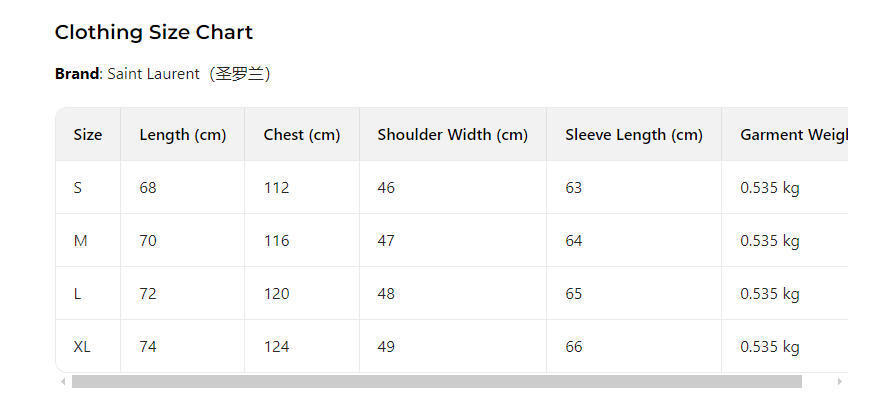869x403 pixels.
Task: Select the size S row label
Action: pos(78,188)
